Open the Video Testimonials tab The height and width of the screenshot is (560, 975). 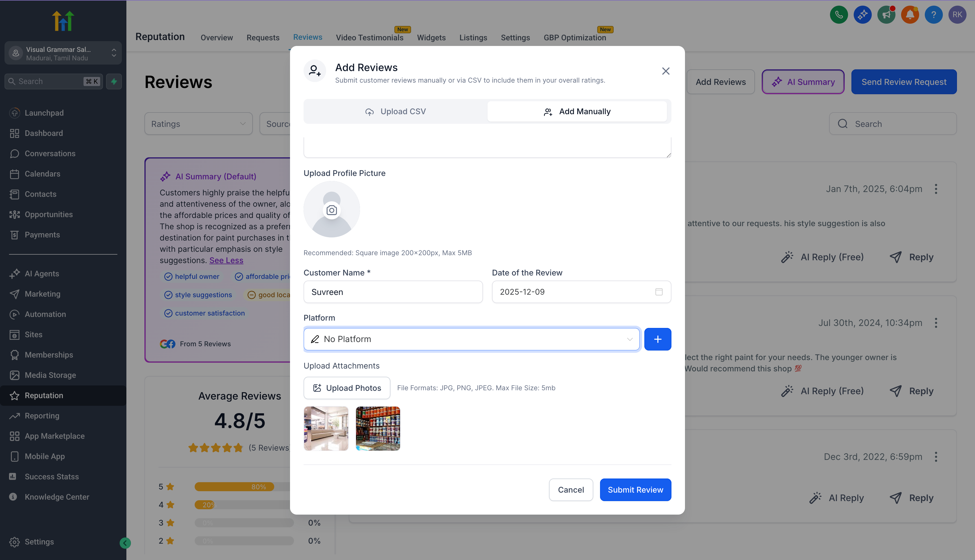coord(369,38)
